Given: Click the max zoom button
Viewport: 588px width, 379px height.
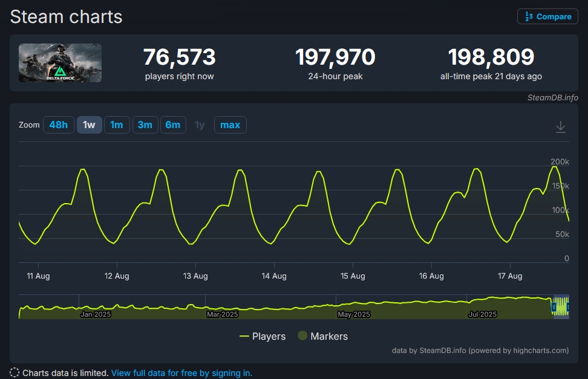Looking at the screenshot, I should click(230, 125).
